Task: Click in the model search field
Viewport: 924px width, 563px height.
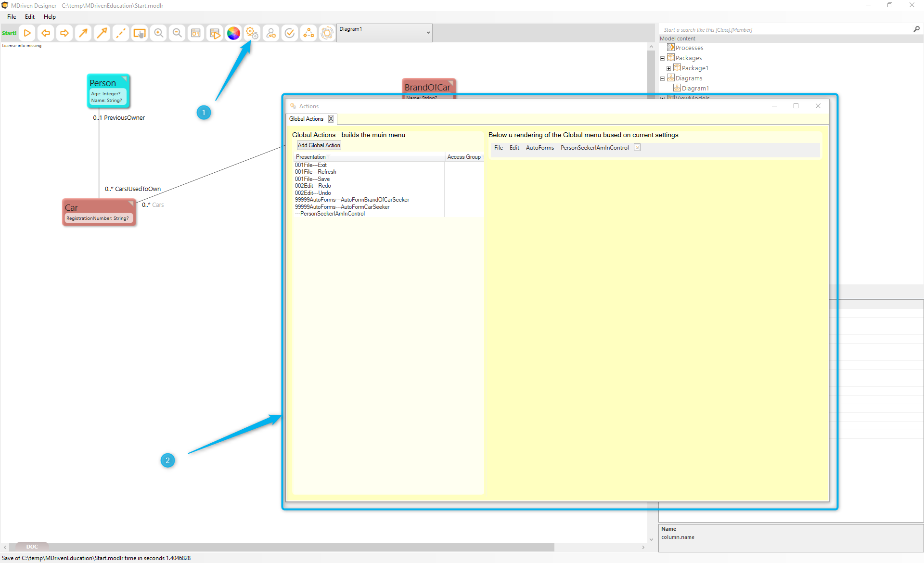Action: [784, 30]
